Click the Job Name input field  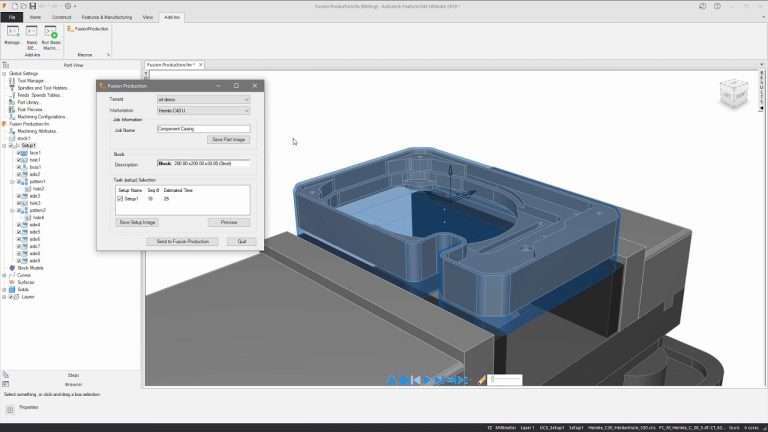203,129
